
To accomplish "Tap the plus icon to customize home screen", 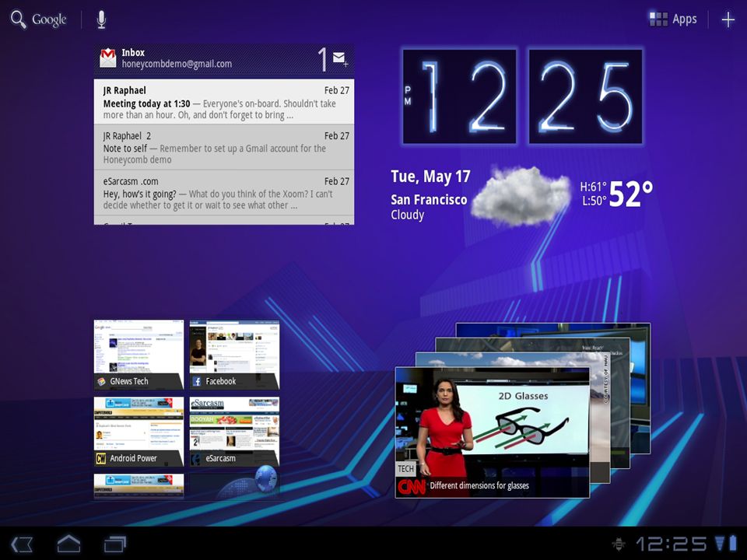I will point(728,19).
